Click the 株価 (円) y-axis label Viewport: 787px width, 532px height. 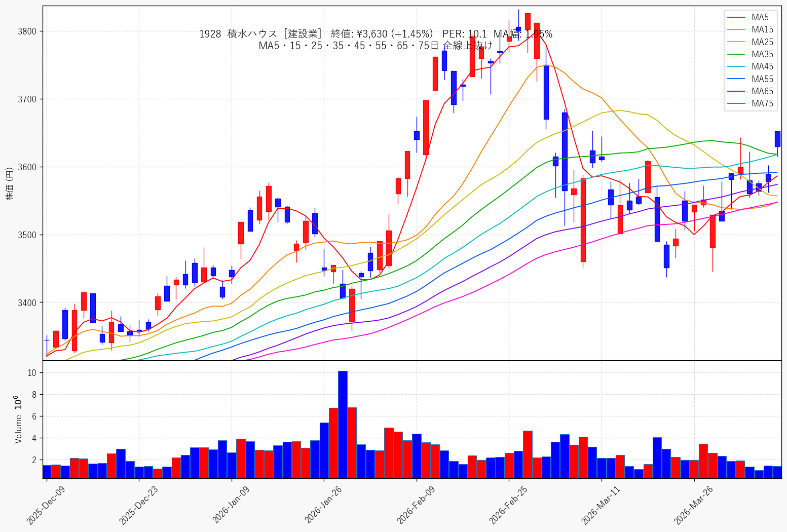10,183
